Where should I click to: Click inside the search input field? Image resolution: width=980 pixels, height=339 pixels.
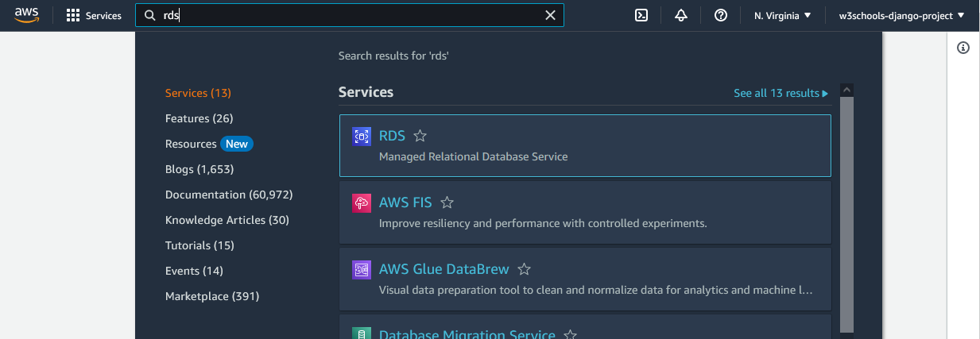coord(350,15)
